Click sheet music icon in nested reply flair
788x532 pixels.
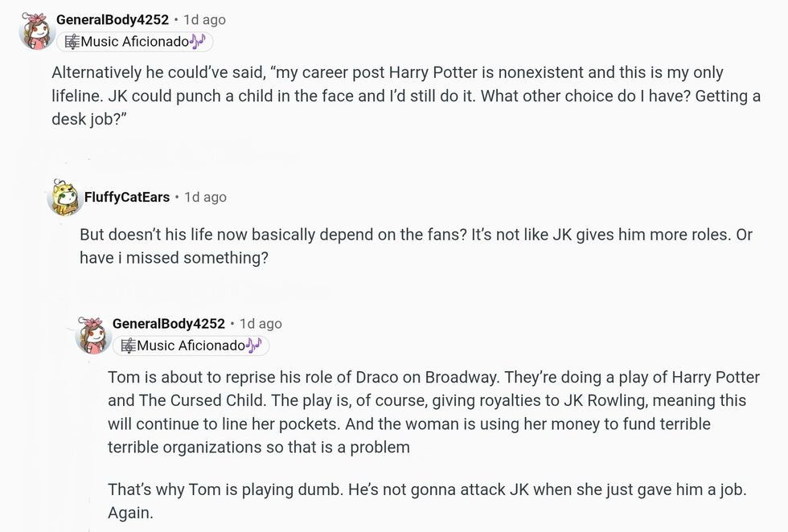(129, 346)
